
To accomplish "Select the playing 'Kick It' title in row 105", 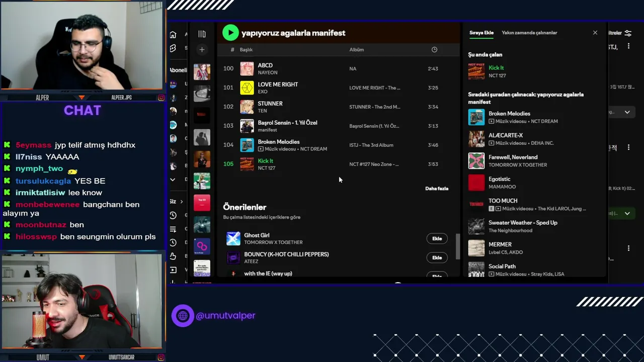I will pyautogui.click(x=266, y=161).
